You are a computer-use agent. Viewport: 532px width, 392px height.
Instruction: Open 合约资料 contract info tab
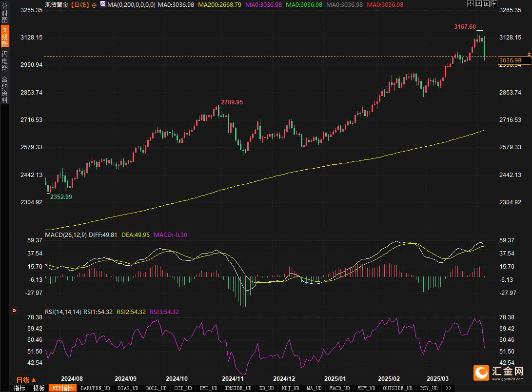pyautogui.click(x=5, y=89)
